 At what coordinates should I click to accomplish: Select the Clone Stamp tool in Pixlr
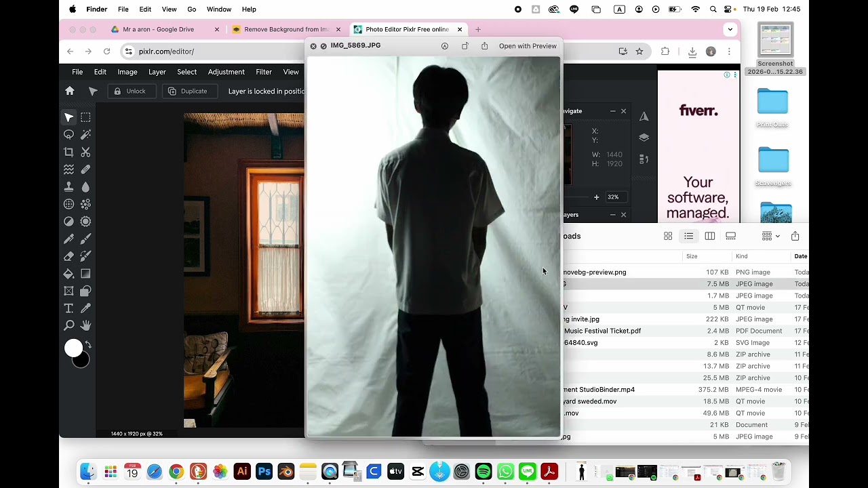point(68,187)
